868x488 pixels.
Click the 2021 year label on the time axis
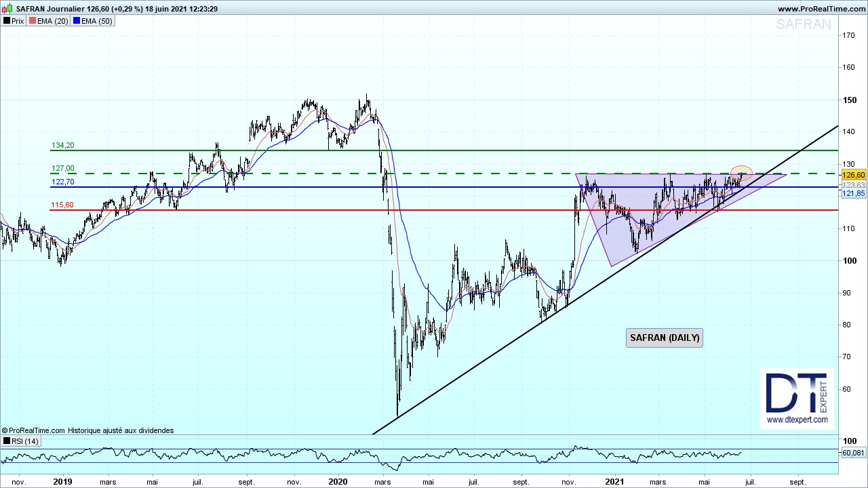tap(614, 483)
